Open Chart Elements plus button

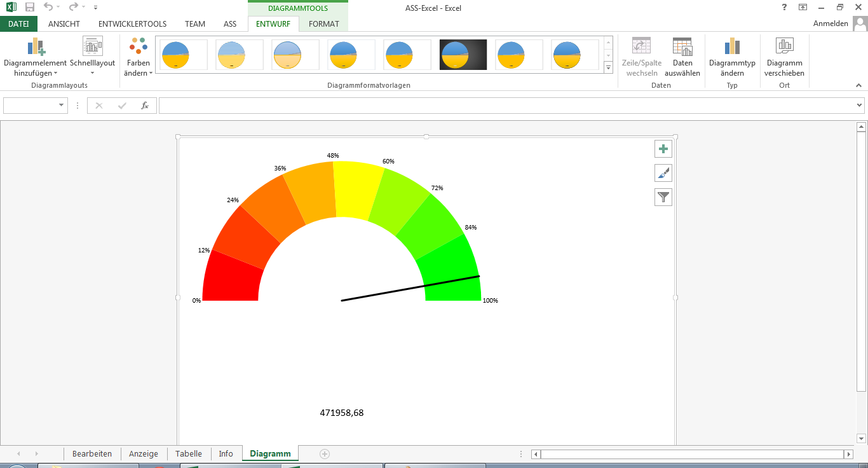pyautogui.click(x=663, y=149)
